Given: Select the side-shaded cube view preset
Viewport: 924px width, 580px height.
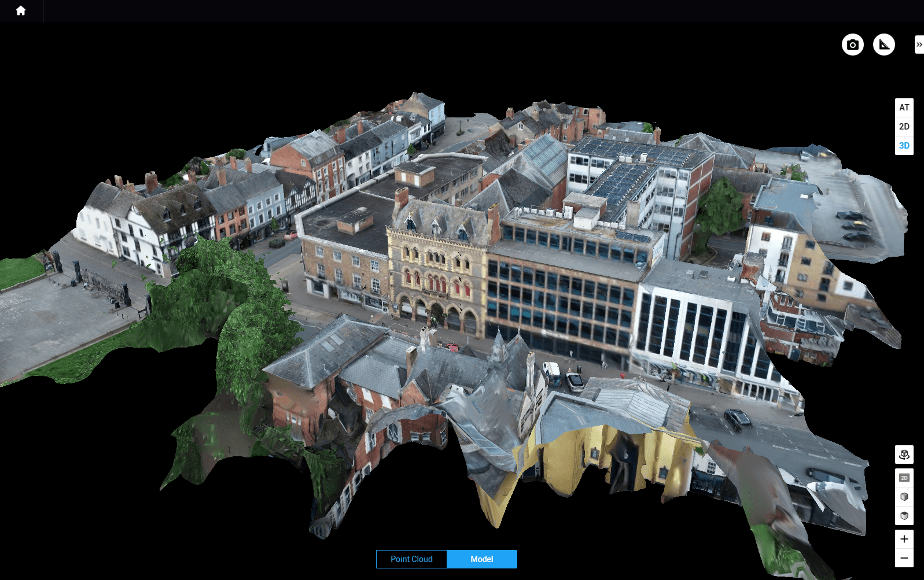Looking at the screenshot, I should click(904, 497).
